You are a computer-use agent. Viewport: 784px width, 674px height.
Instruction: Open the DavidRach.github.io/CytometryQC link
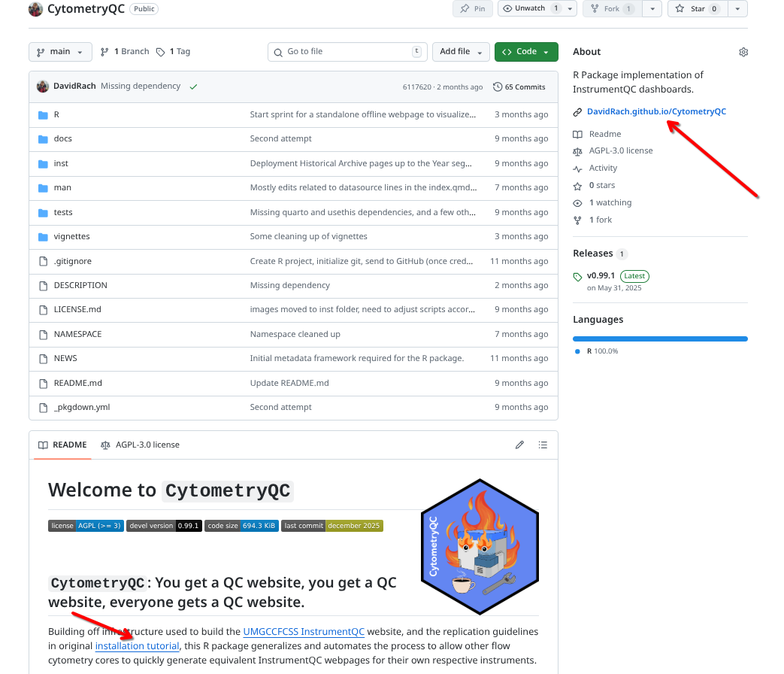(x=656, y=111)
